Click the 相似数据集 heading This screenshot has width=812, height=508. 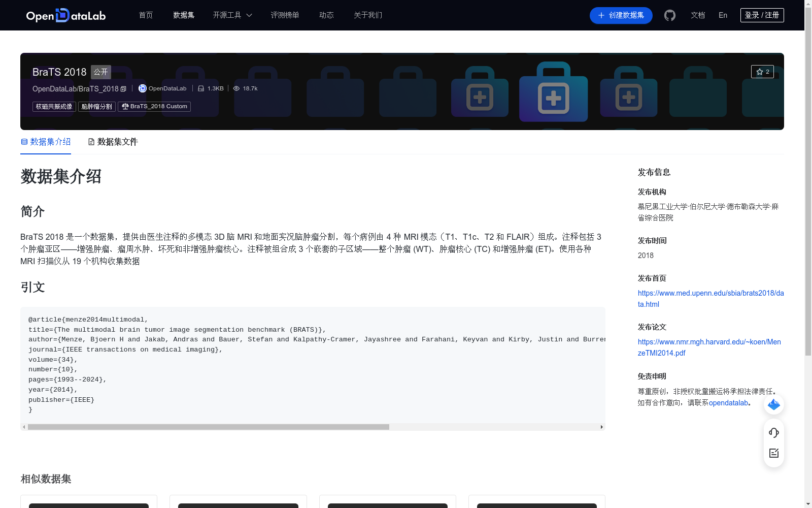tap(46, 479)
